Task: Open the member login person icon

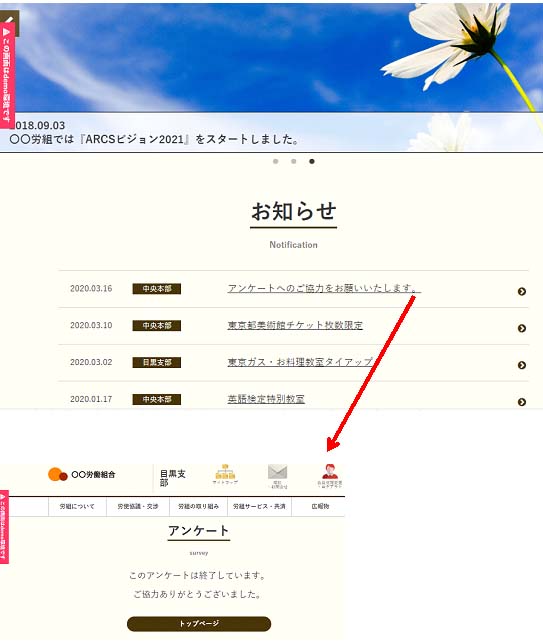Action: 329,476
